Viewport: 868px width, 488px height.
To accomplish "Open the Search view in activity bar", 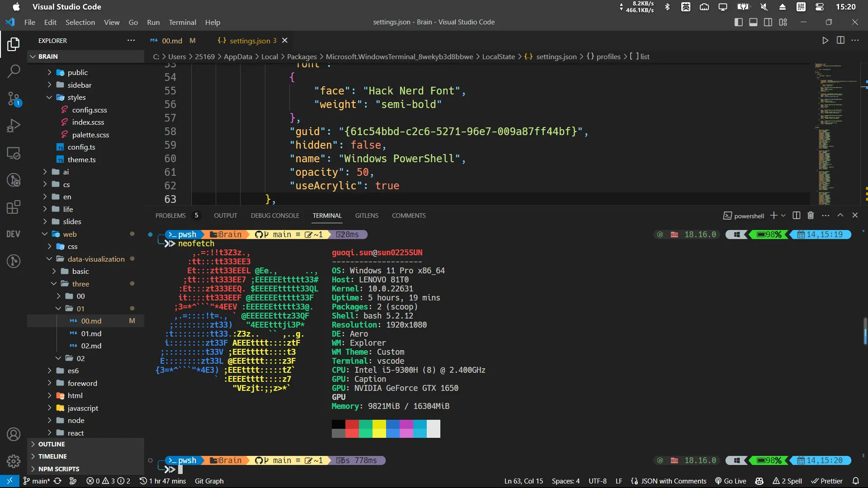I will 14,71.
